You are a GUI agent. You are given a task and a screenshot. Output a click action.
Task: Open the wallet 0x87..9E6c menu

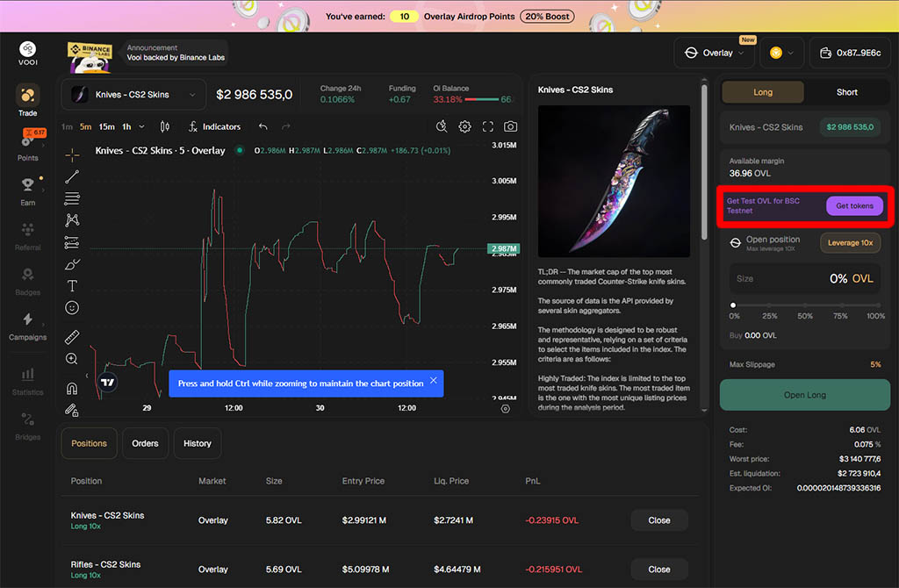850,53
